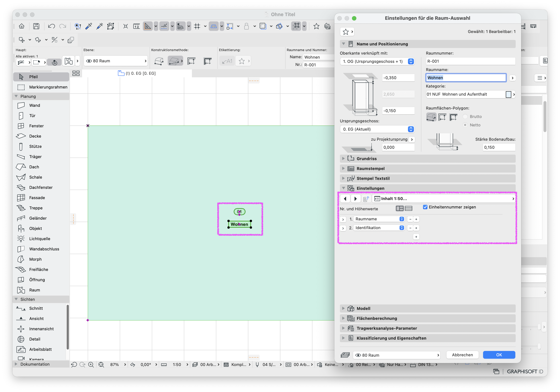
Task: Select the Objekt tool
Action: [x=41, y=228]
